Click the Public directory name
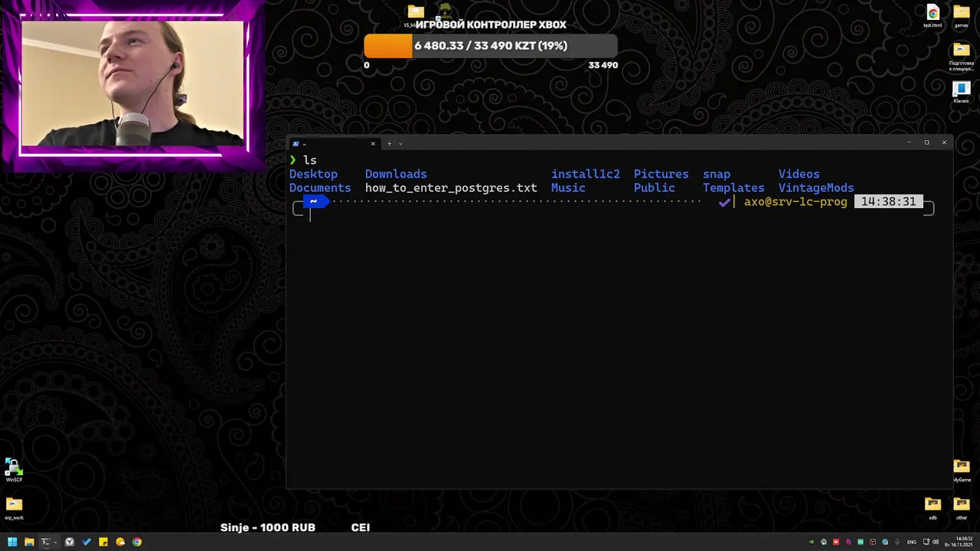This screenshot has height=551, width=980. pyautogui.click(x=655, y=187)
